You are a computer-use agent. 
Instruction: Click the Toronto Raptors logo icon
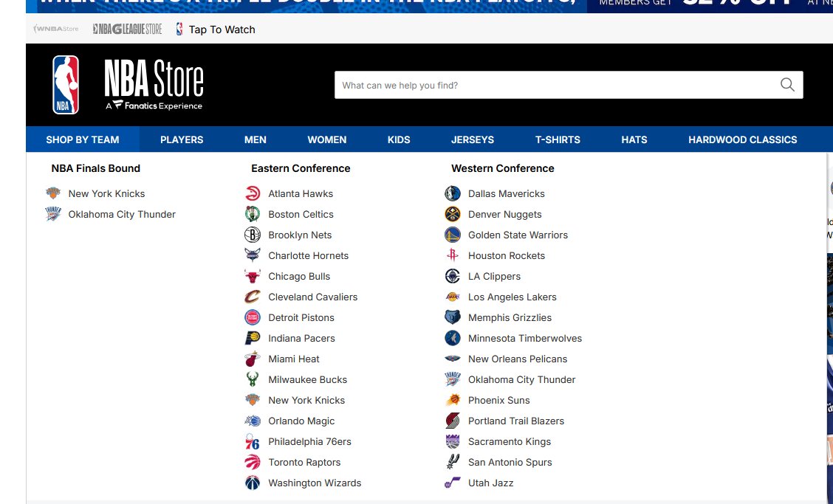click(253, 463)
